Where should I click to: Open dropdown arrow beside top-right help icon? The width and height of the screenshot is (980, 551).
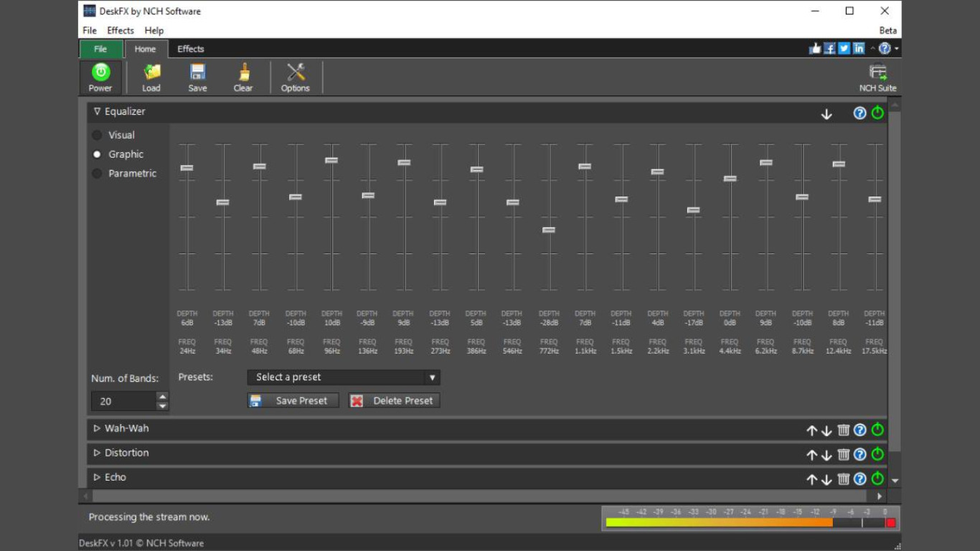(896, 50)
